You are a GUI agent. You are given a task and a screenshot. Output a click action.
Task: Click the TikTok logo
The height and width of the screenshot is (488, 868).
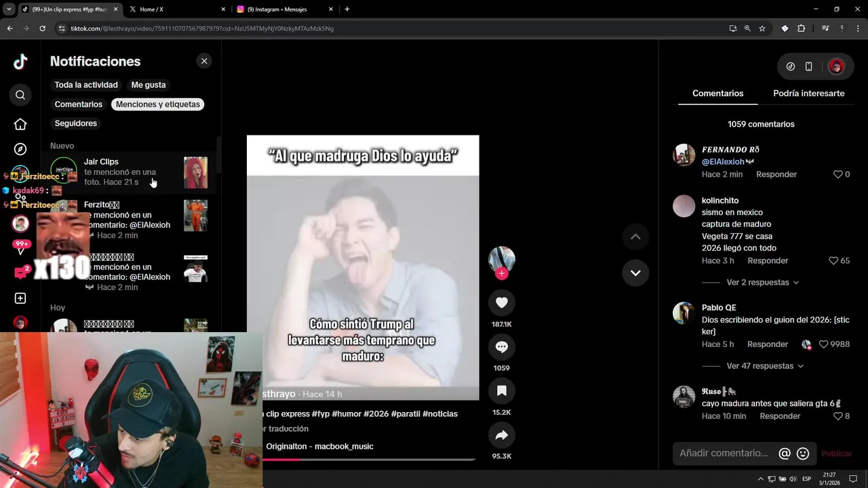pos(20,62)
